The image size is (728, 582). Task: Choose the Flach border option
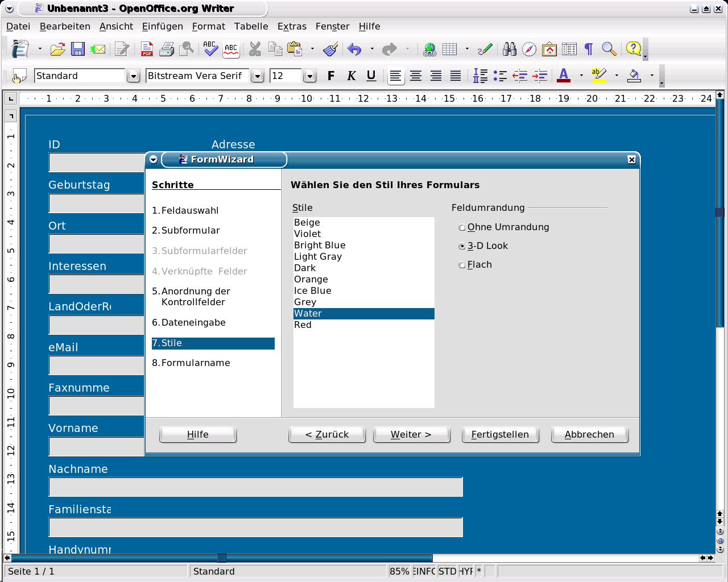(x=462, y=265)
